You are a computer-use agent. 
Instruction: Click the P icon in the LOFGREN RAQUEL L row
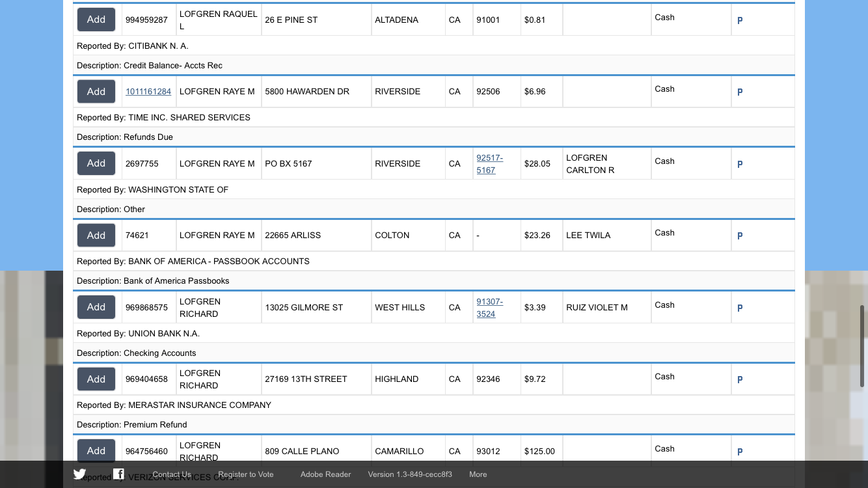(x=740, y=21)
